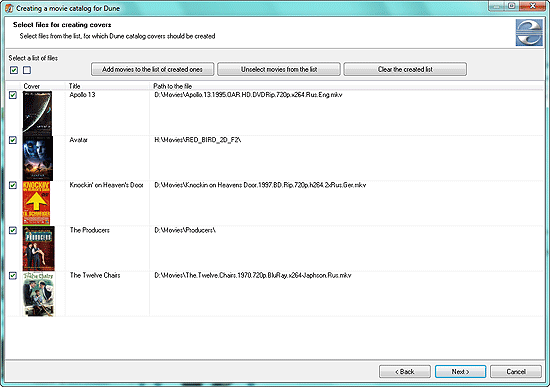
Task: Uncheck The Twelve Chairs checkbox
Action: [x=13, y=276]
